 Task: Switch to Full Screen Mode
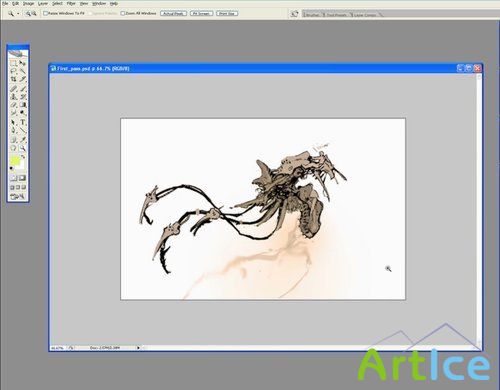[24, 187]
